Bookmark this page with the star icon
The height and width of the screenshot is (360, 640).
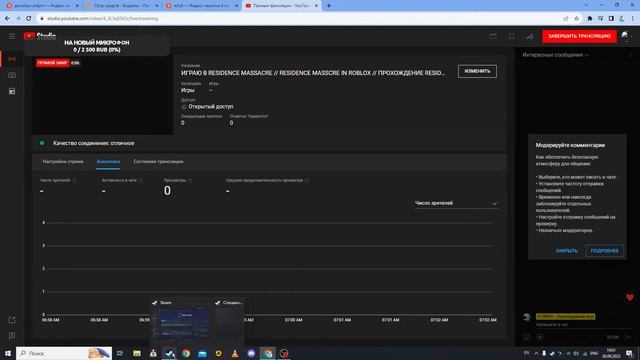coord(576,18)
